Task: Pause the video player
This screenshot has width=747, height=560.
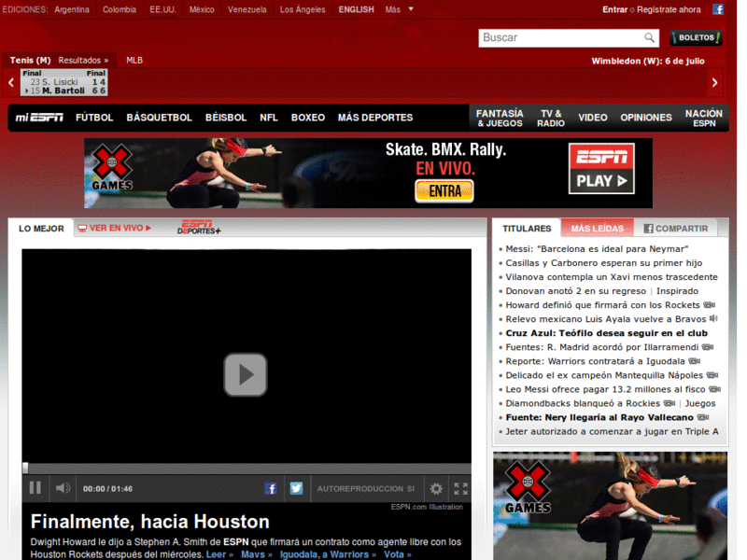Action: tap(35, 488)
